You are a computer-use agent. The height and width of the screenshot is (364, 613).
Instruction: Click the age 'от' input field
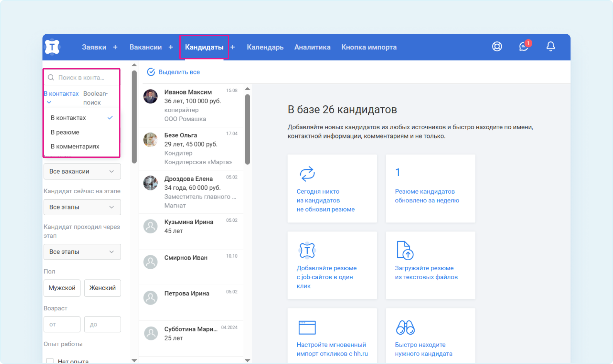click(62, 325)
